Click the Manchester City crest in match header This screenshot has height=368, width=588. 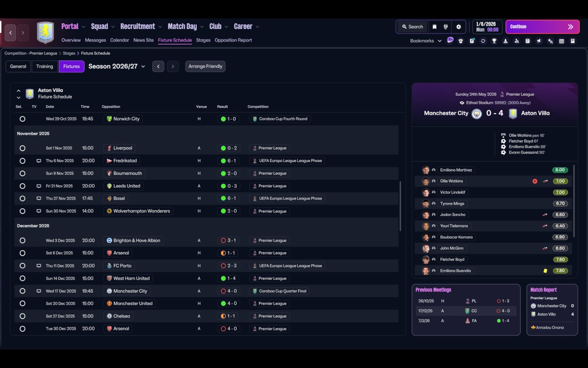click(477, 113)
